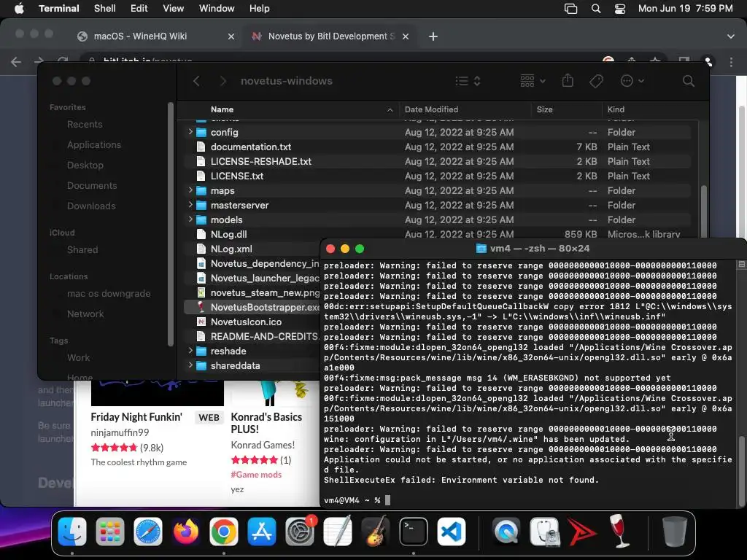Image resolution: width=747 pixels, height=560 pixels.
Task: Open Finder group-by dropdown
Action: pyautogui.click(x=533, y=81)
